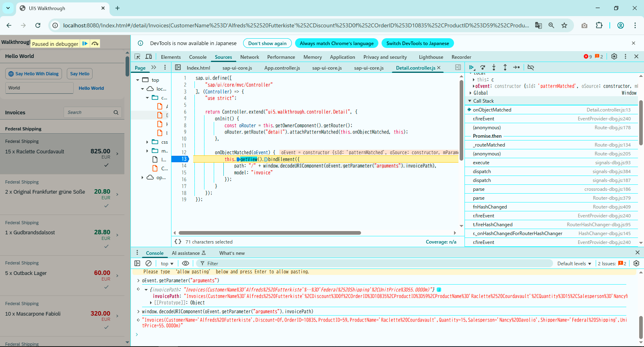This screenshot has width=644, height=347.
Task: Open the Lighthouse panel
Action: 431,57
